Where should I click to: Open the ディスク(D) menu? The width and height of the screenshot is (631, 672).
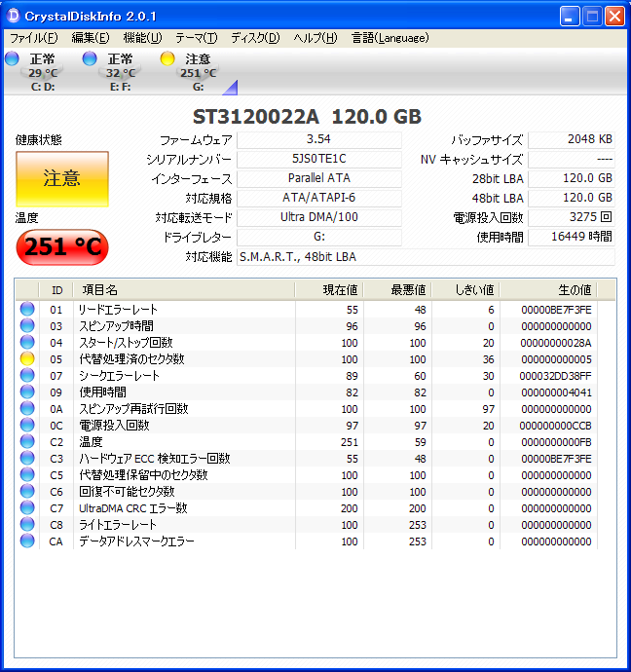[x=255, y=38]
